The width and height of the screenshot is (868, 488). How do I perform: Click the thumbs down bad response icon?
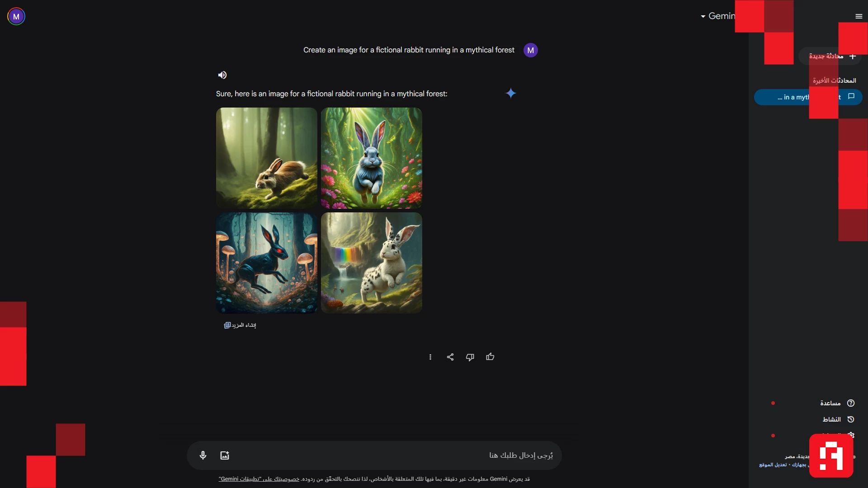pos(470,357)
